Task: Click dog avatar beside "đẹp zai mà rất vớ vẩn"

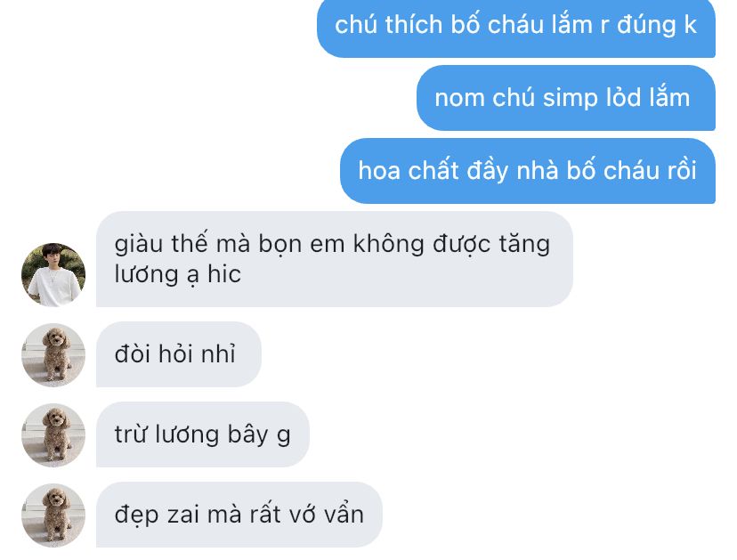Action: pos(53,515)
